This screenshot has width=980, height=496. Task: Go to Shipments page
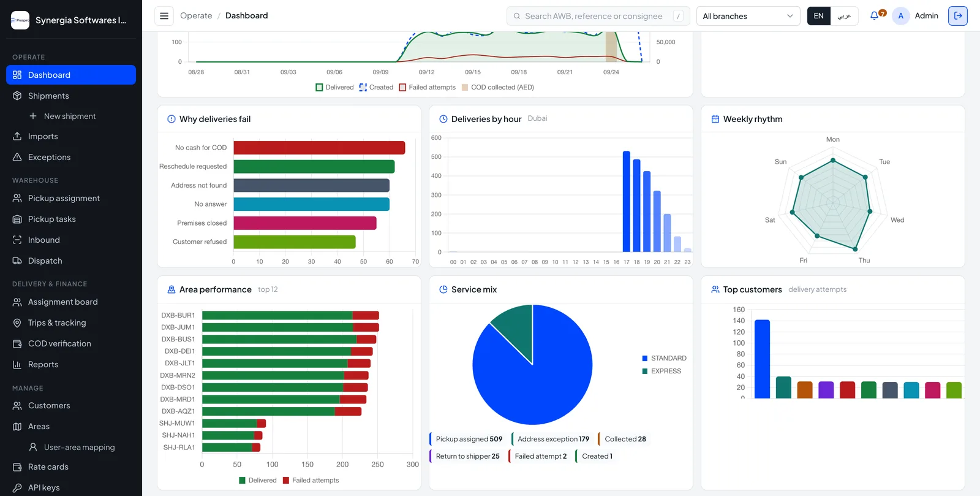[71, 96]
